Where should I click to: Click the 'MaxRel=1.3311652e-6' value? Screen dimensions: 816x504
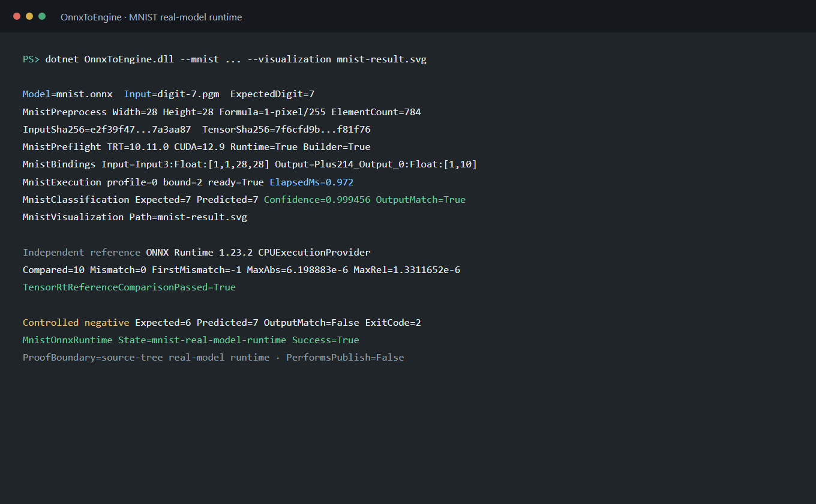point(407,270)
